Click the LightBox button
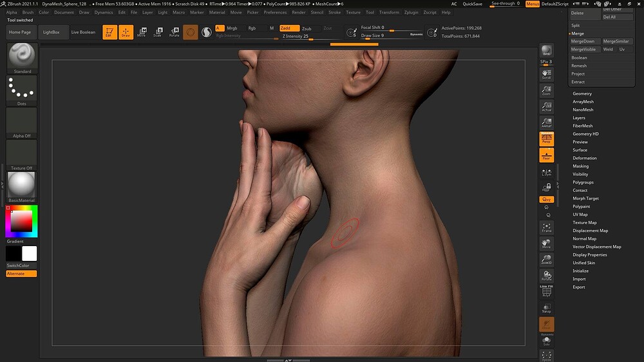 (52, 32)
